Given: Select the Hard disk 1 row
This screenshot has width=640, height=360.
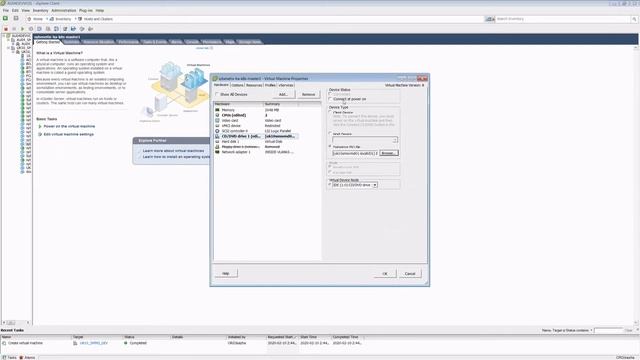Looking at the screenshot, I should pos(256,142).
